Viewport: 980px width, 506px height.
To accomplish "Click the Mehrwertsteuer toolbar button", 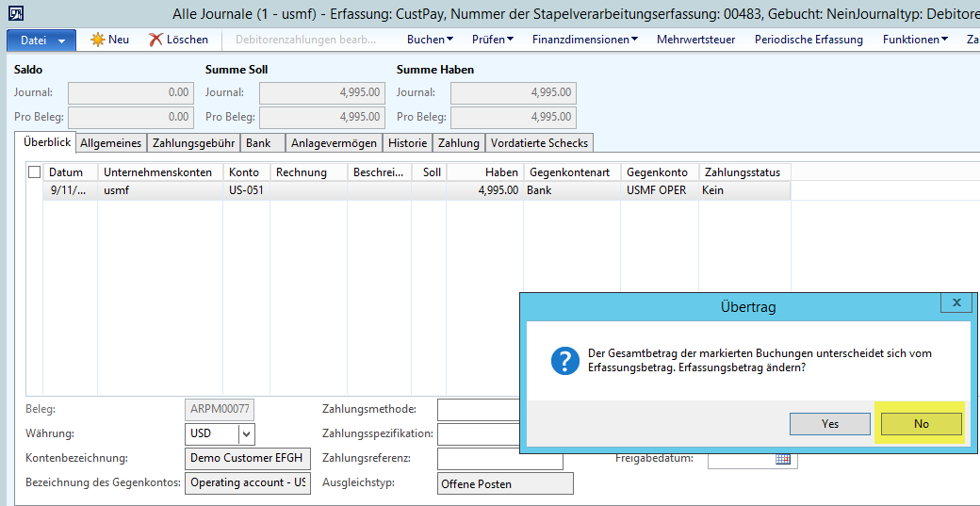I will point(695,40).
